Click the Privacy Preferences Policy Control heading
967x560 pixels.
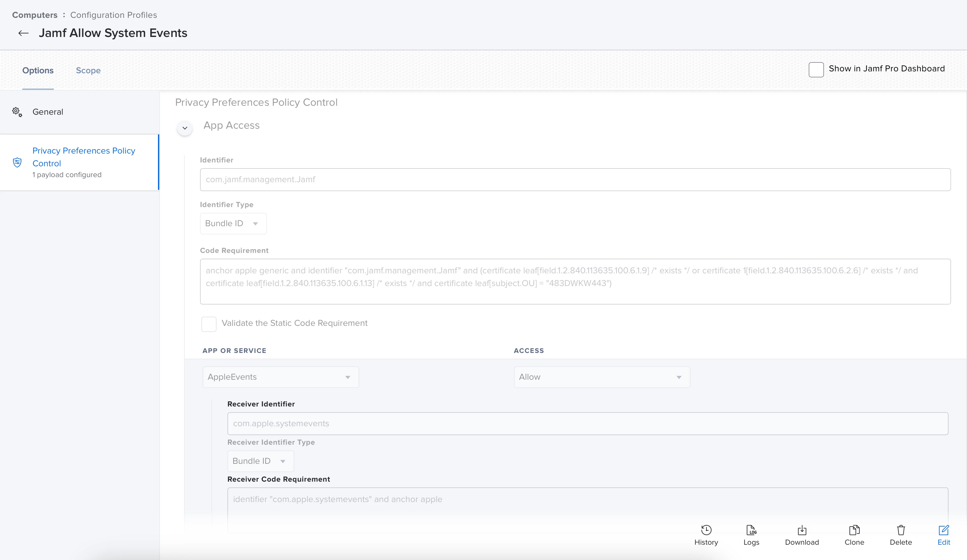click(x=256, y=103)
